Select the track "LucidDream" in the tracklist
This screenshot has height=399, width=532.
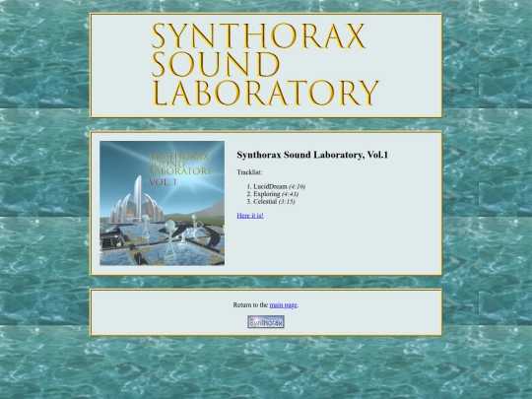(270, 186)
